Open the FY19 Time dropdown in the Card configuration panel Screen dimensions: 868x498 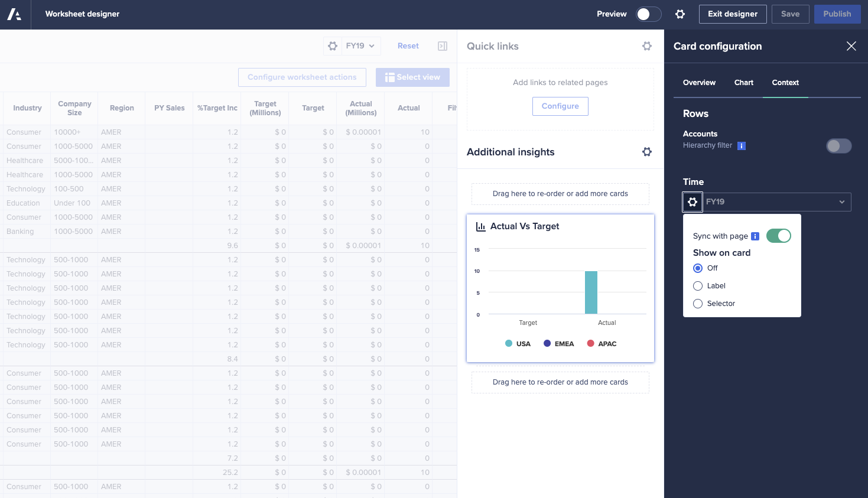[x=776, y=202]
